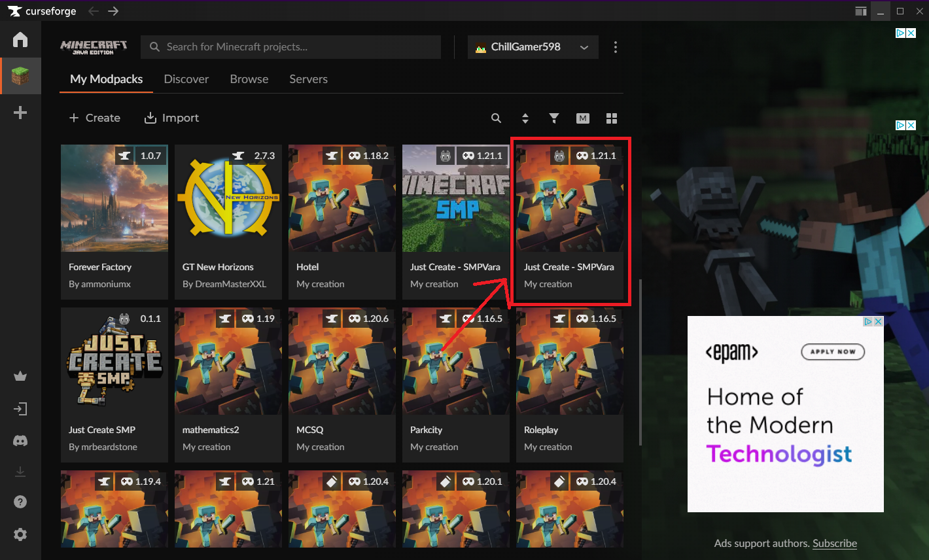Open the filter funnel icon
This screenshot has height=560, width=929.
click(x=554, y=118)
